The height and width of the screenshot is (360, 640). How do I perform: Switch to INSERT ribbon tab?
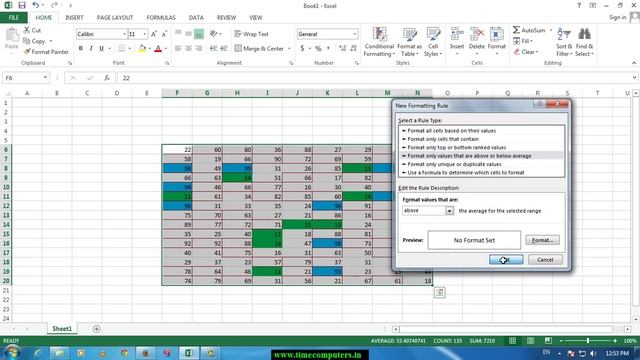coord(74,18)
